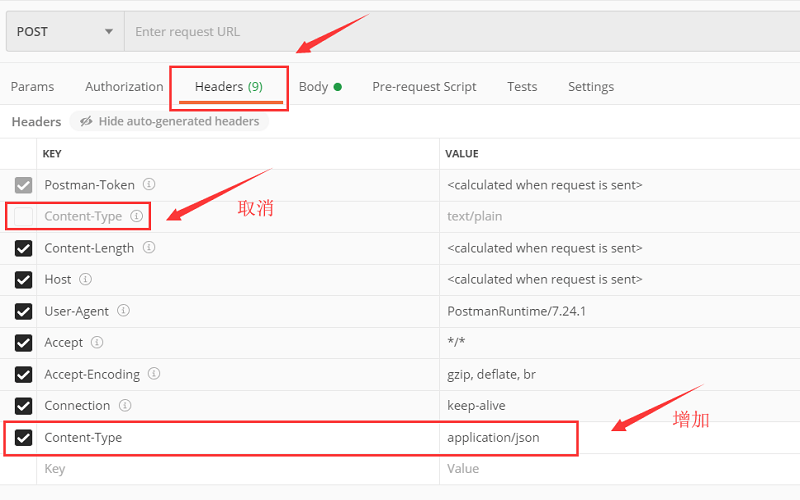800x500 pixels.
Task: Disable the application/json Content-Type checkbox
Action: pos(24,437)
